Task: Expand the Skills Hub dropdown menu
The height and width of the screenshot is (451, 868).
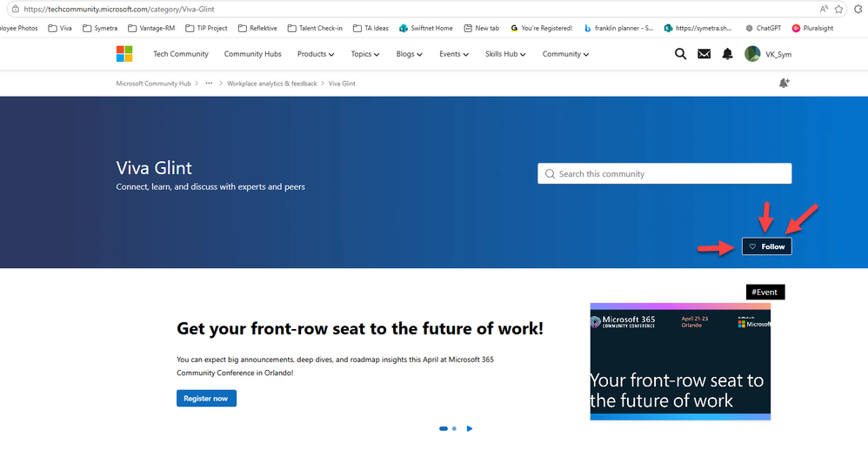Action: (x=505, y=54)
